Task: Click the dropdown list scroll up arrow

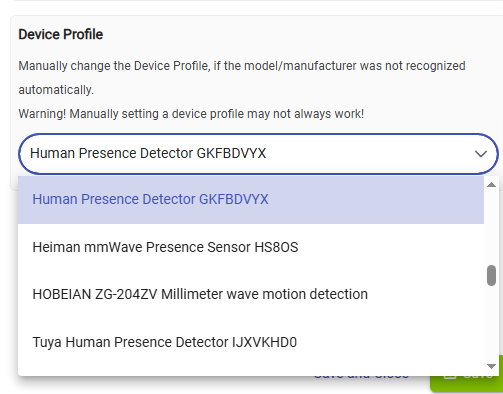Action: [x=491, y=185]
